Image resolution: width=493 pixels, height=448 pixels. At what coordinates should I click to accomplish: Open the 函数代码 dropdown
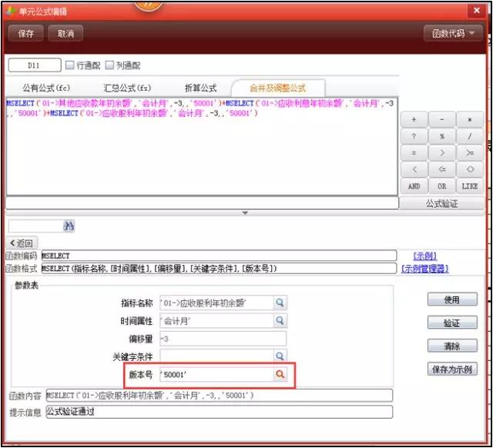click(x=453, y=34)
